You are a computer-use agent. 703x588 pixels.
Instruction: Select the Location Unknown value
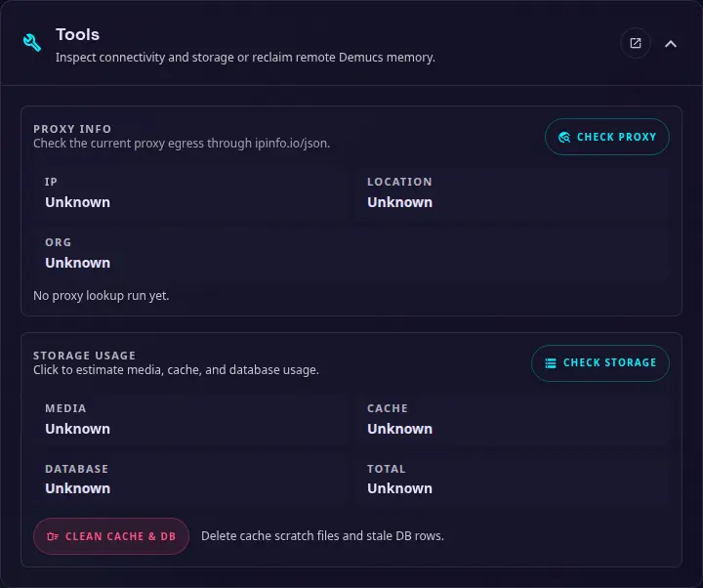(399, 202)
